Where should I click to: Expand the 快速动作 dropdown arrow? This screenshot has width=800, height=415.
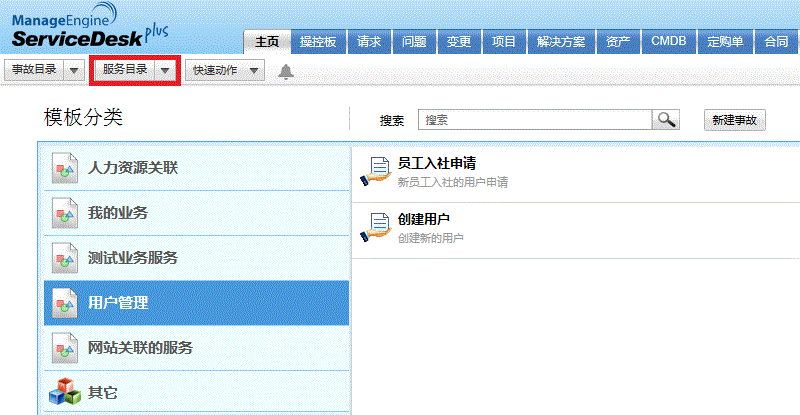254,70
